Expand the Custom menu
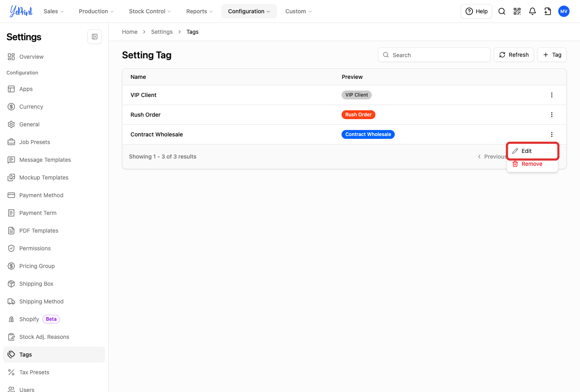 (x=298, y=11)
